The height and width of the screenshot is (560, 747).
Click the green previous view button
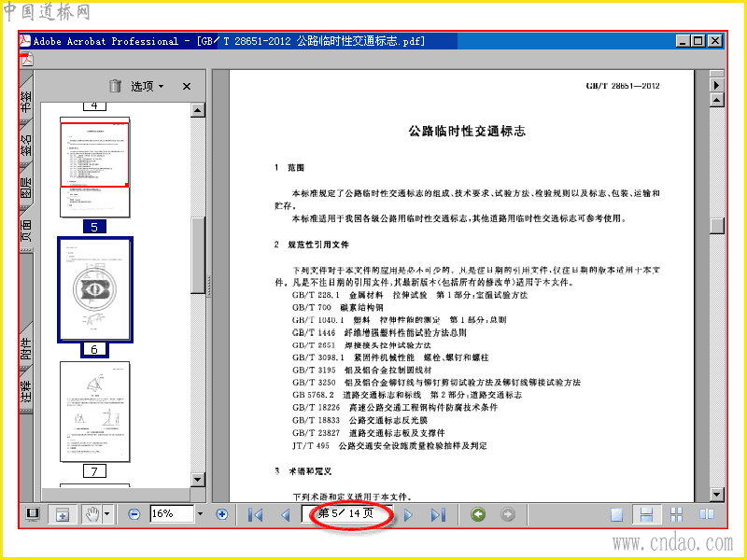tap(478, 514)
